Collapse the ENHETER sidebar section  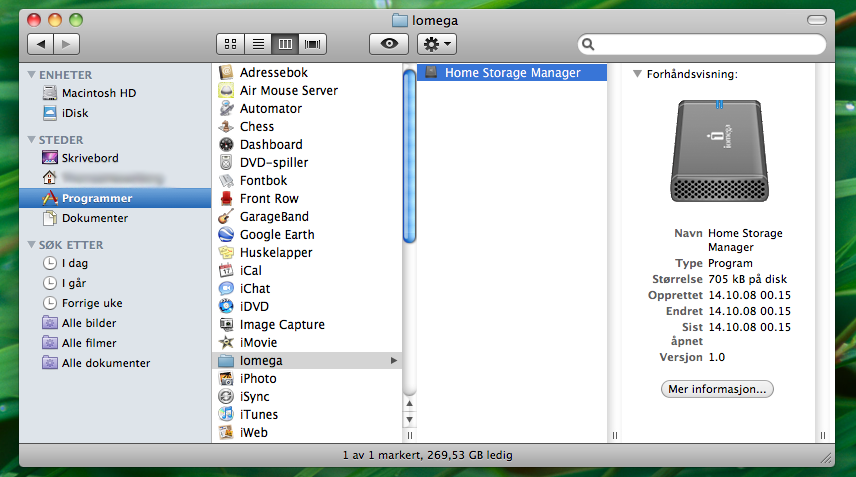click(32, 75)
